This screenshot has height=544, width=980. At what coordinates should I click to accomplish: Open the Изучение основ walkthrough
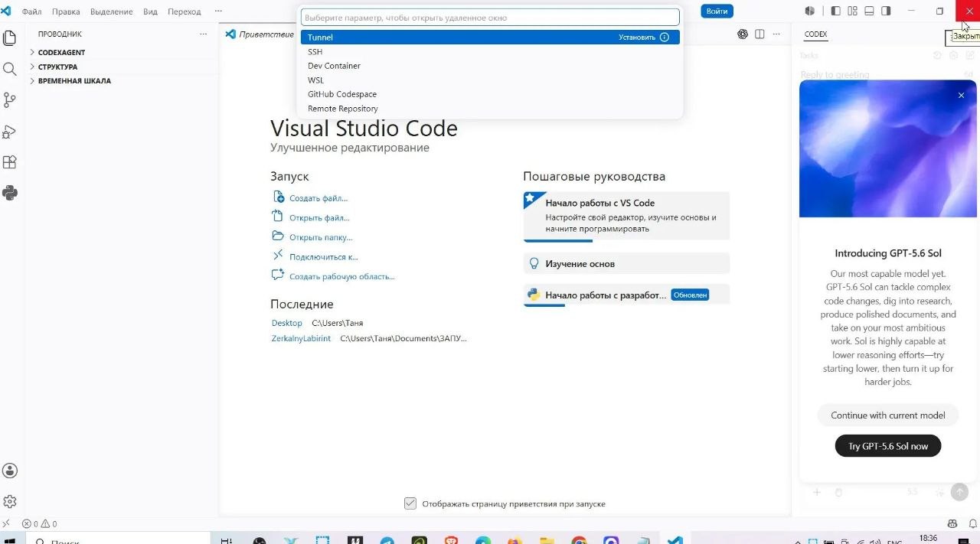pos(626,263)
